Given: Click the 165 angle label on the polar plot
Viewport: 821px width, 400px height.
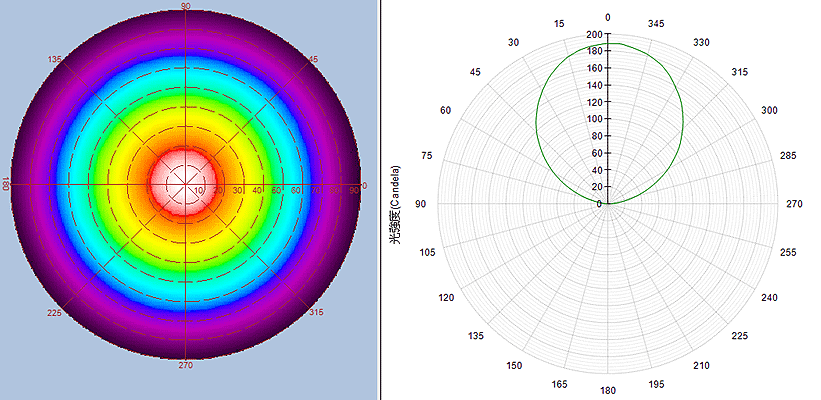Looking at the screenshot, I should point(558,384).
